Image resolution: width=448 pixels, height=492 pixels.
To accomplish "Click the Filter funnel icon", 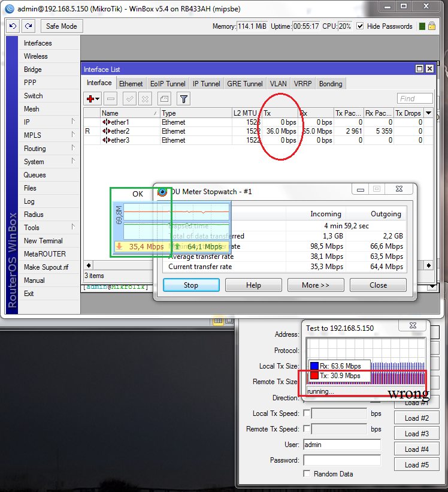I will (x=184, y=99).
